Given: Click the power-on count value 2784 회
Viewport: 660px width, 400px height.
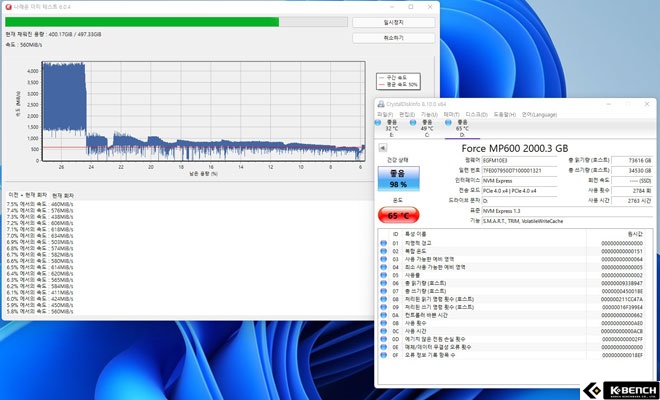Looking at the screenshot, I should coord(632,191).
